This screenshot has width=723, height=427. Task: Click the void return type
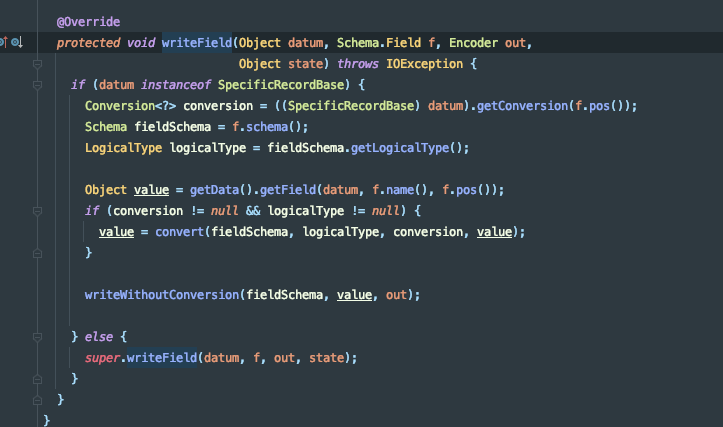point(141,43)
